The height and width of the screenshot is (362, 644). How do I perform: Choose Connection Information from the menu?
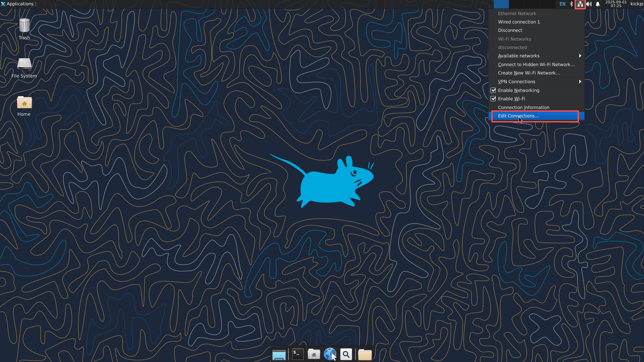[523, 107]
